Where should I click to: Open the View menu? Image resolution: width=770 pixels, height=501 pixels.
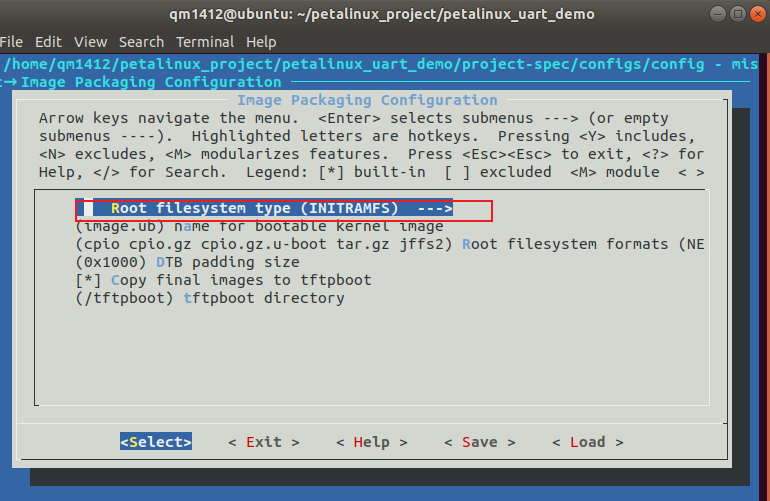coord(90,42)
